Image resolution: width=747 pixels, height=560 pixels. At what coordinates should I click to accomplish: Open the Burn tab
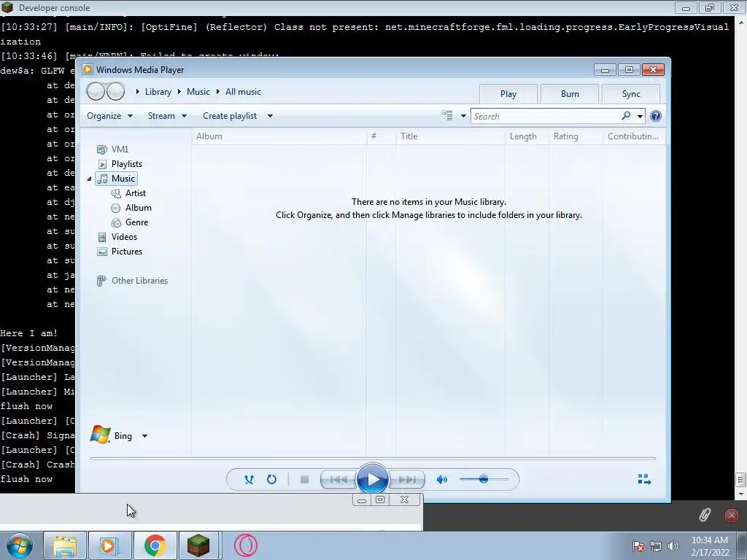coord(570,94)
